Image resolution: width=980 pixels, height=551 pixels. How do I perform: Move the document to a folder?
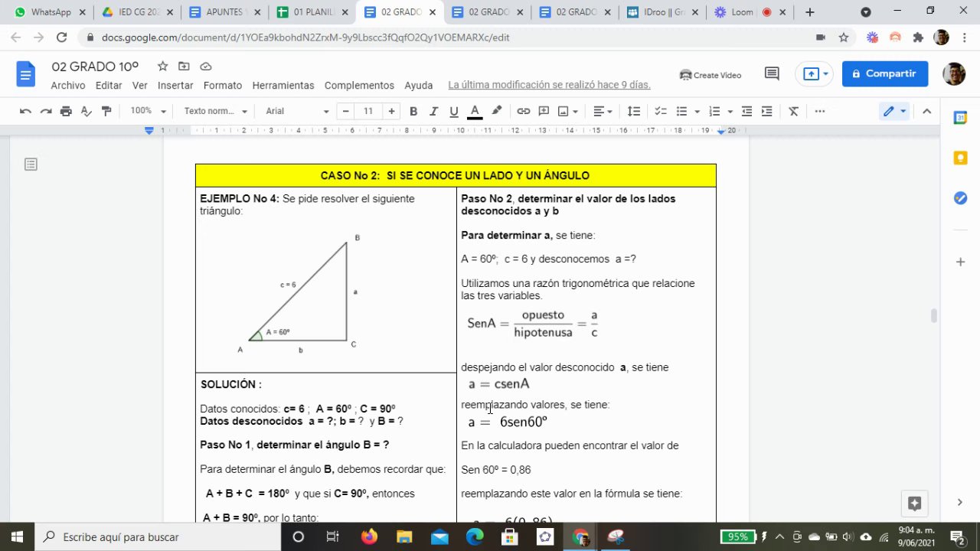tap(184, 67)
